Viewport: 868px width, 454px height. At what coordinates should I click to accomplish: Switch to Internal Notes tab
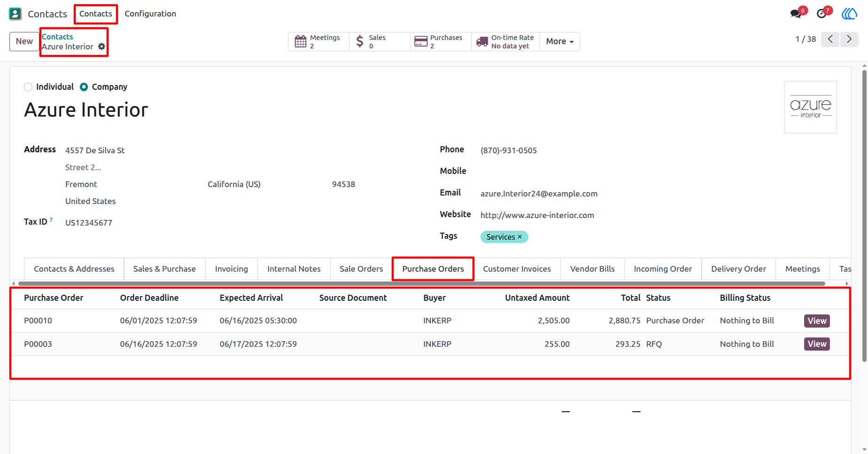[294, 269]
